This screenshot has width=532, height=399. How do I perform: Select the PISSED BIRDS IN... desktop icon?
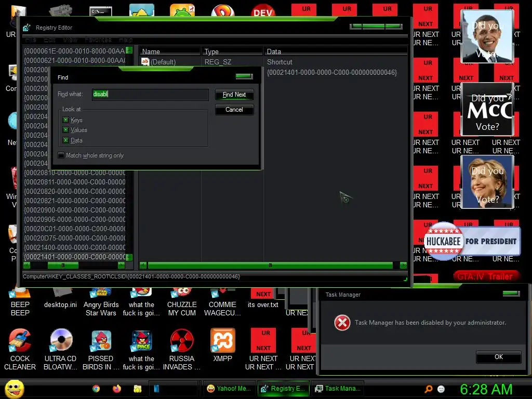coord(101,340)
